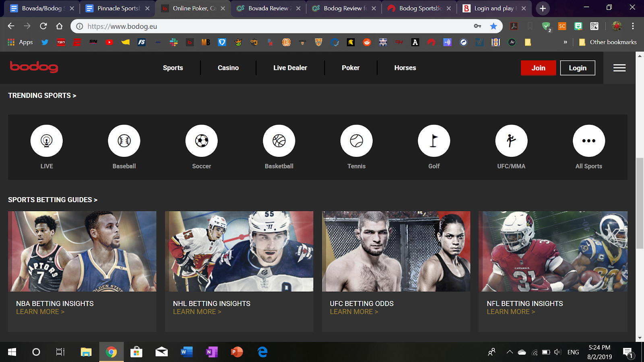The height and width of the screenshot is (362, 644).
Task: Open the Reddit bookmark
Action: point(367,42)
